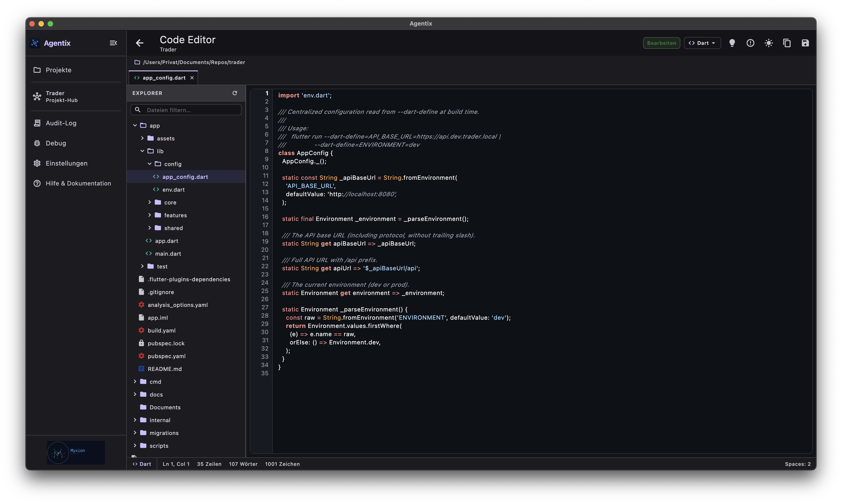
Task: Click the 107 Wörter status entry
Action: coord(243,464)
